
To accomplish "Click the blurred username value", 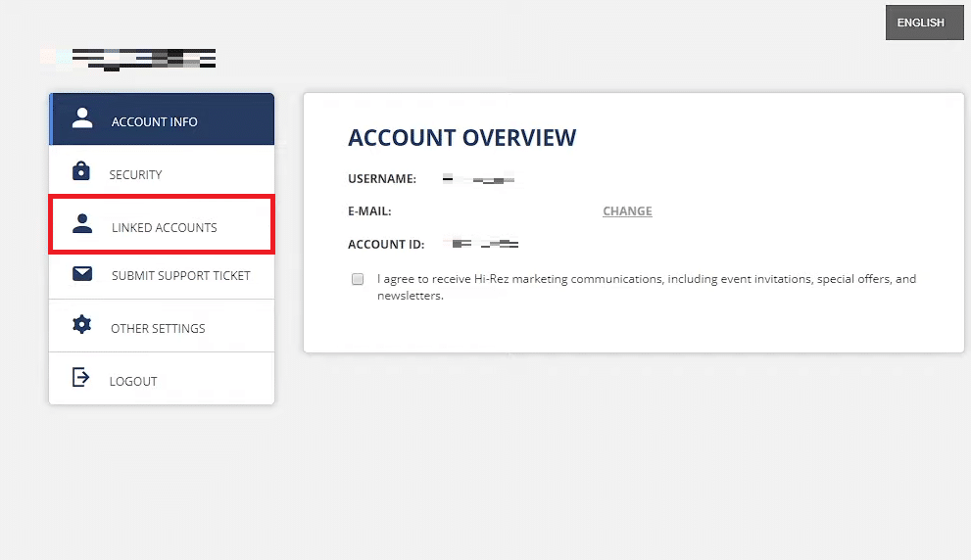I will (x=479, y=179).
